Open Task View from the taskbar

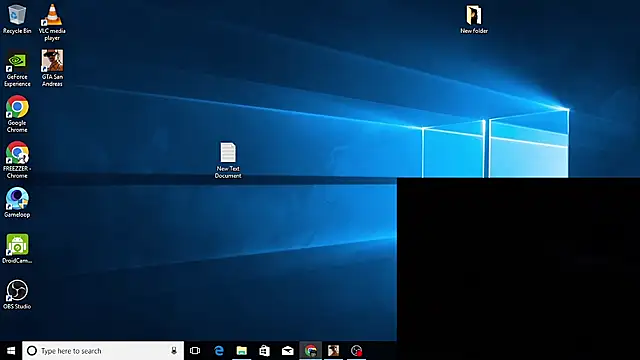(195, 351)
